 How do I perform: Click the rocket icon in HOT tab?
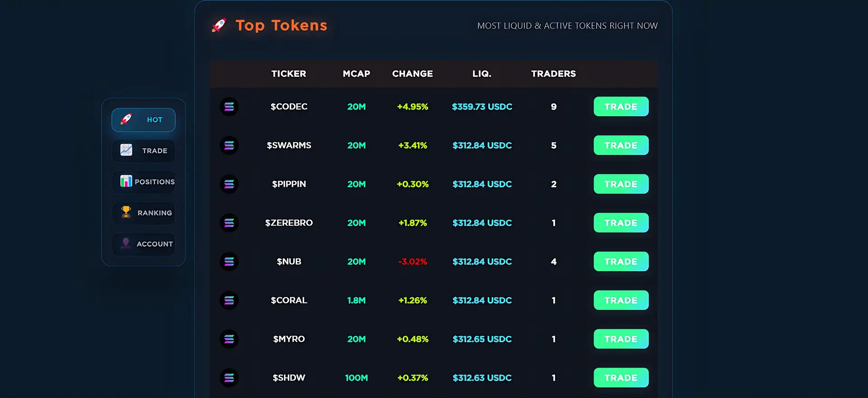[126, 119]
